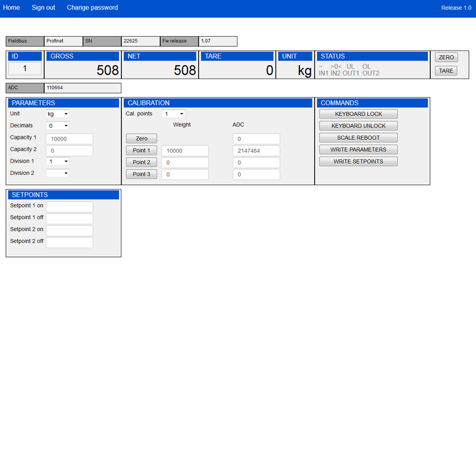Click the WRITE PARAMETERS button

tap(358, 149)
